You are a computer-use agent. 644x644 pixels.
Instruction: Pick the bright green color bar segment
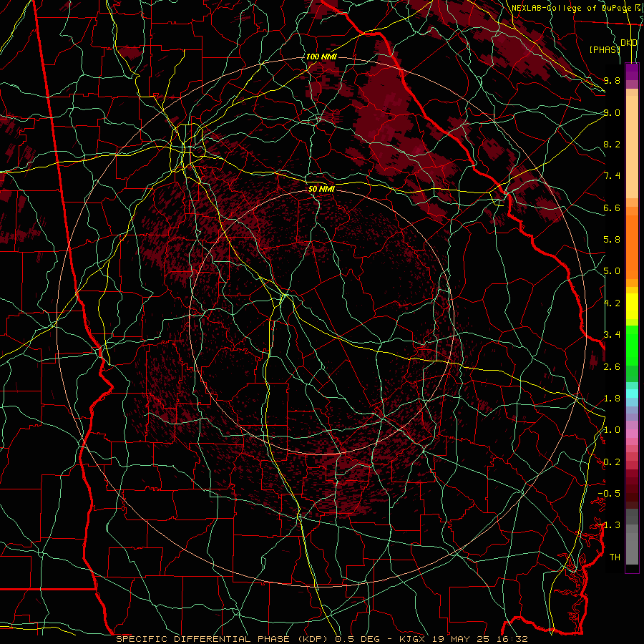(632, 345)
